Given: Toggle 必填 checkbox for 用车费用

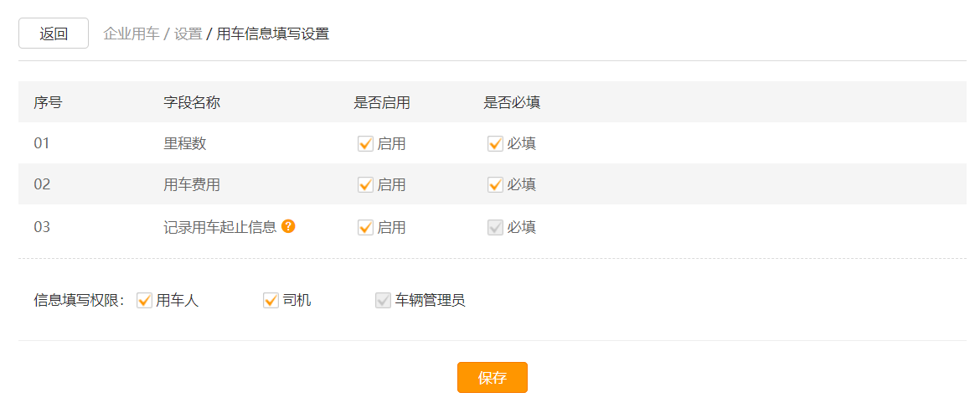Looking at the screenshot, I should 496,185.
